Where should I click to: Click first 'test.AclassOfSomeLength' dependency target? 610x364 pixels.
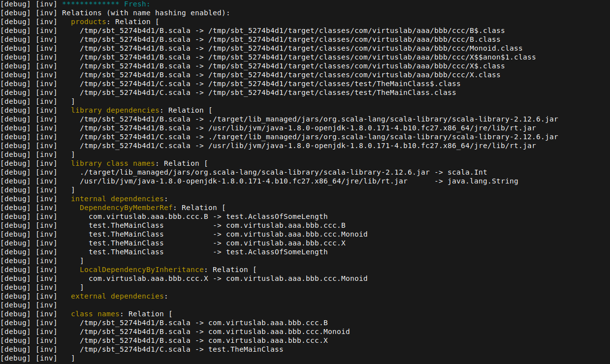[x=277, y=216]
